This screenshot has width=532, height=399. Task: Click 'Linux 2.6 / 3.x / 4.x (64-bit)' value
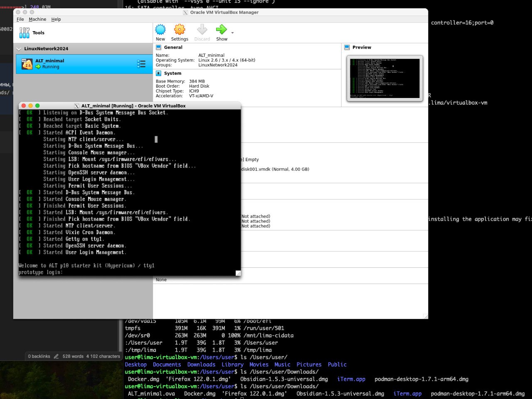coord(227,60)
